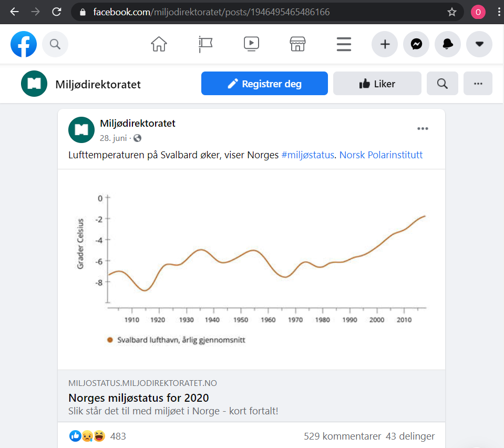View 43 delinger shares
The width and height of the screenshot is (504, 448).
click(x=410, y=436)
